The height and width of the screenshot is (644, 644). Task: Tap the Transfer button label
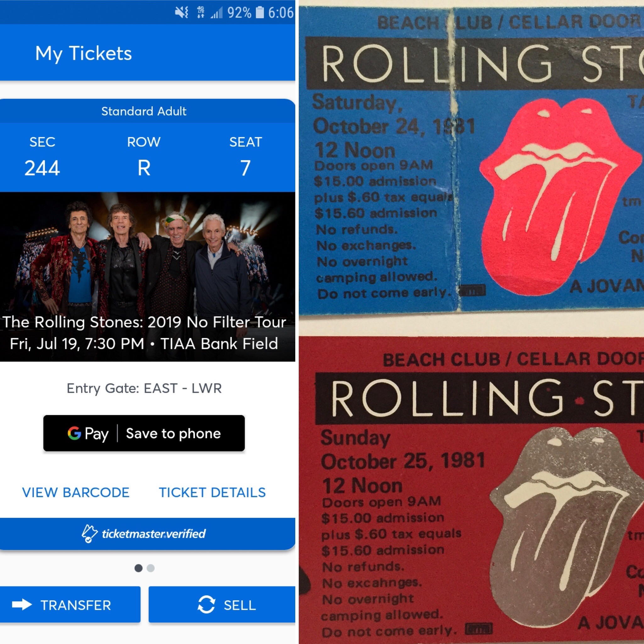click(76, 605)
